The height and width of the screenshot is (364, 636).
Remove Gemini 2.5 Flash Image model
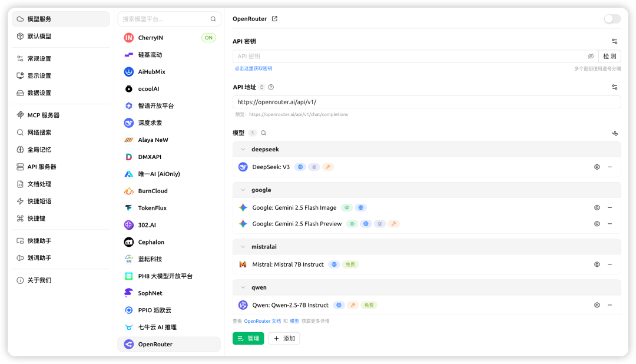tap(609, 208)
